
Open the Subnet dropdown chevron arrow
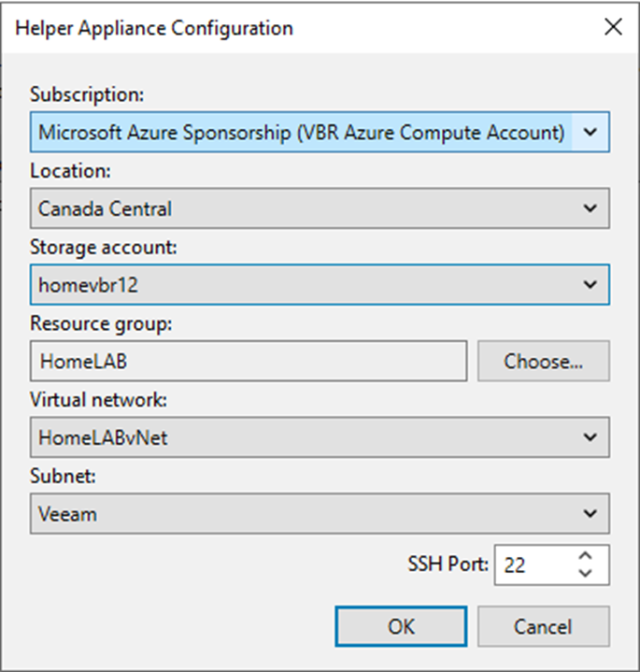click(x=590, y=513)
